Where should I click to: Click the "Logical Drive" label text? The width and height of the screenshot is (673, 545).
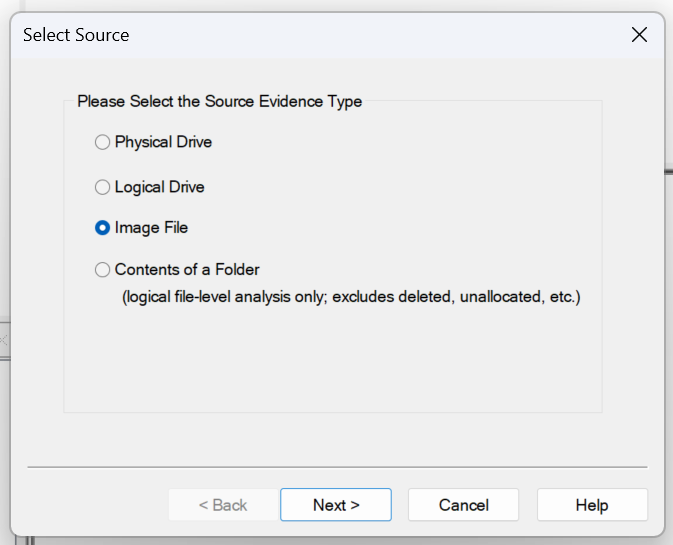click(x=159, y=187)
